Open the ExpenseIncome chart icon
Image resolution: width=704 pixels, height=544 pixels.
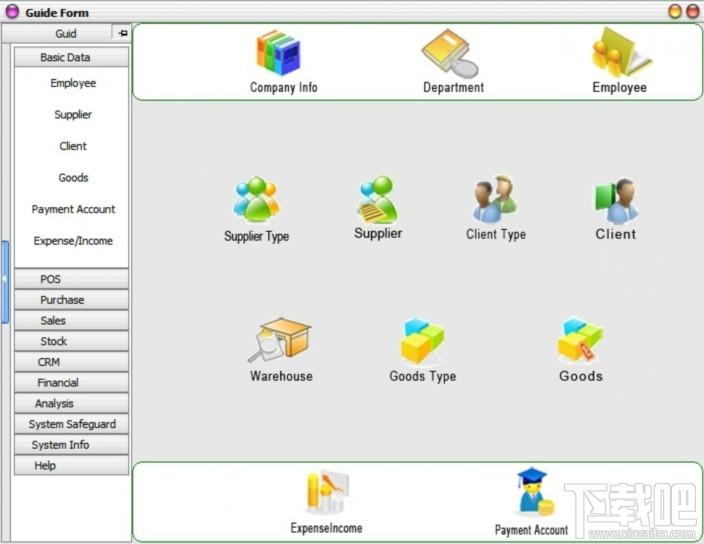(327, 492)
